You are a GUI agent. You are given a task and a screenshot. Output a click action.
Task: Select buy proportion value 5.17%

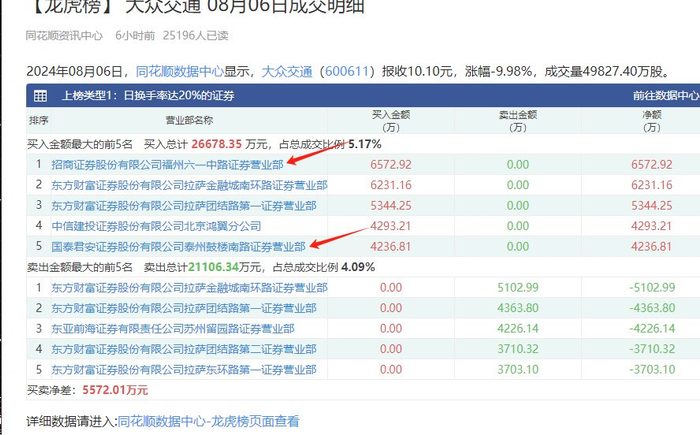tap(365, 144)
